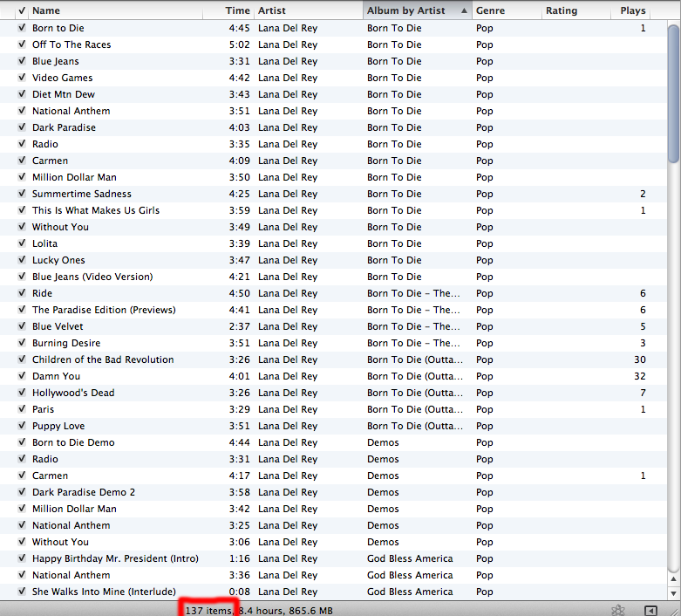Click the 4:45 time for Born to Die
This screenshot has width=681, height=616.
click(x=240, y=28)
